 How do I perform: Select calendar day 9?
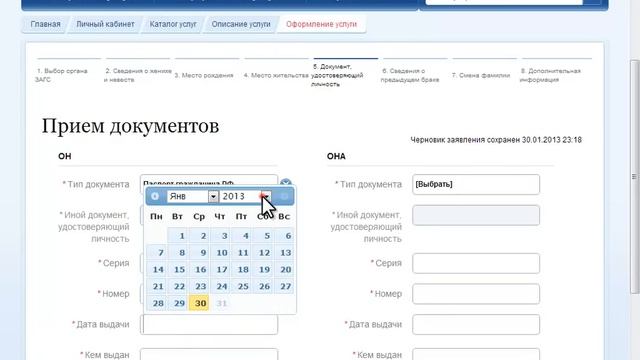[x=199, y=253]
